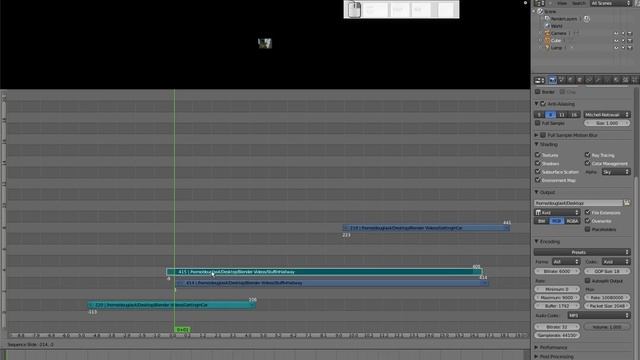640x360 pixels.
Task: Click the RenderLayers icon in the outliner
Action: pyautogui.click(x=547, y=19)
